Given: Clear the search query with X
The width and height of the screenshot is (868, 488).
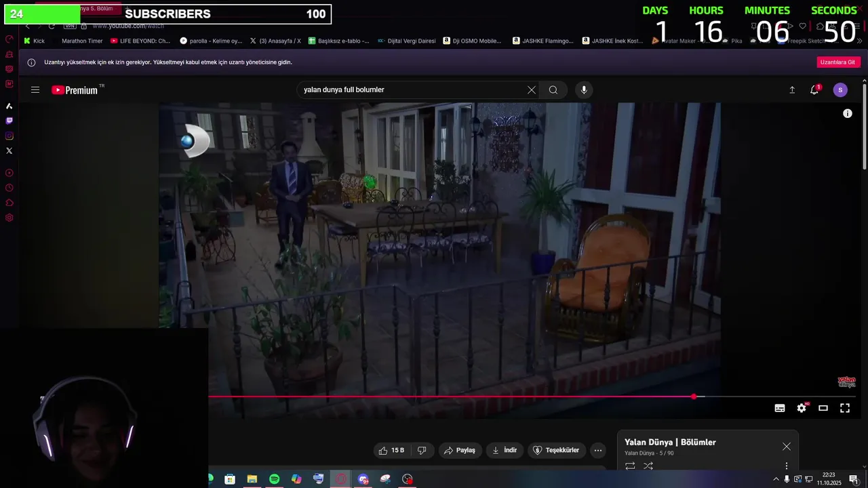Looking at the screenshot, I should [x=532, y=89].
